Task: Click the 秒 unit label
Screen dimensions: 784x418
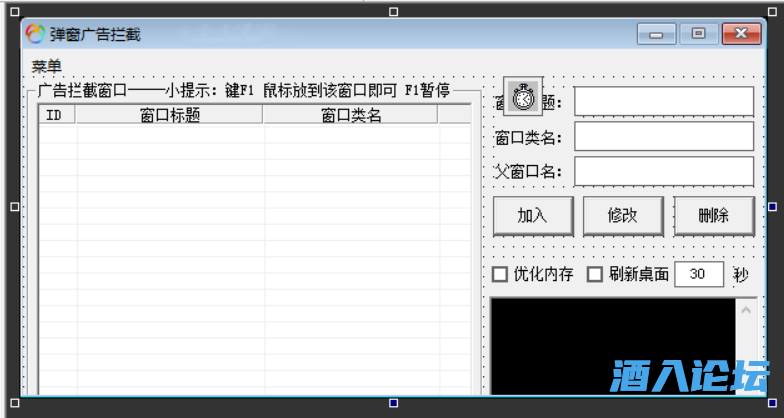Action: coord(742,274)
